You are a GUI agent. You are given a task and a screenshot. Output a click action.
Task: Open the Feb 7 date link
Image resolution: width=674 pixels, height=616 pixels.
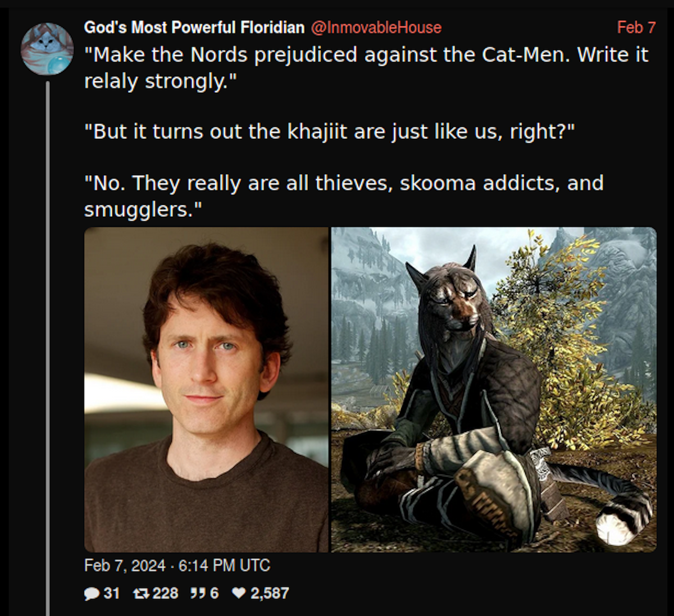point(636,27)
